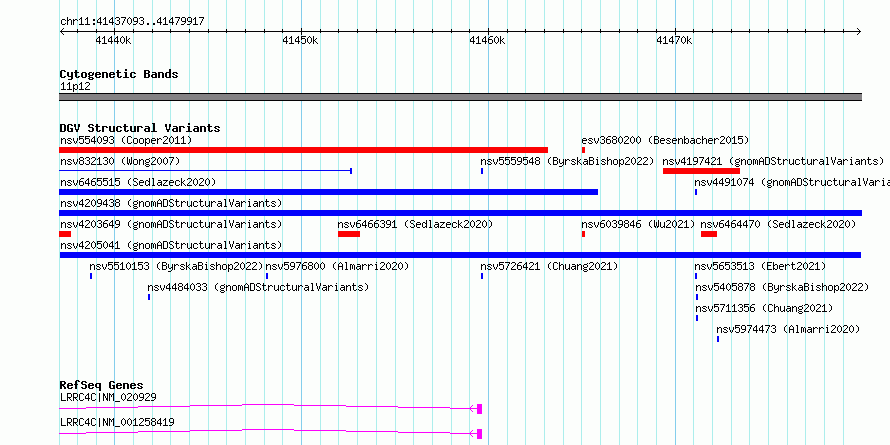890x445 pixels.
Task: Click small red bar under nsv4203649
Action: 65,234
